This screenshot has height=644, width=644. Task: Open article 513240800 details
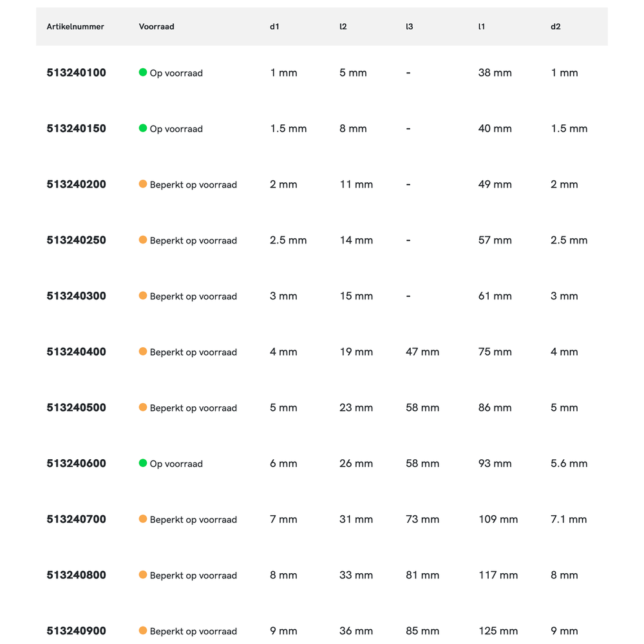coord(76,575)
